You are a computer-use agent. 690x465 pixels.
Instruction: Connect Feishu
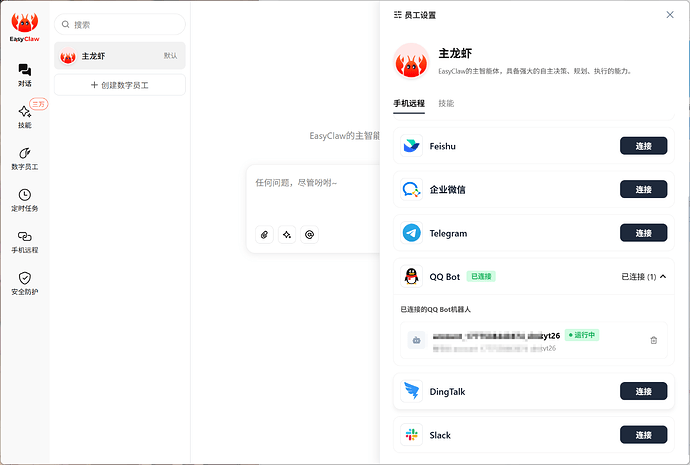pos(643,146)
